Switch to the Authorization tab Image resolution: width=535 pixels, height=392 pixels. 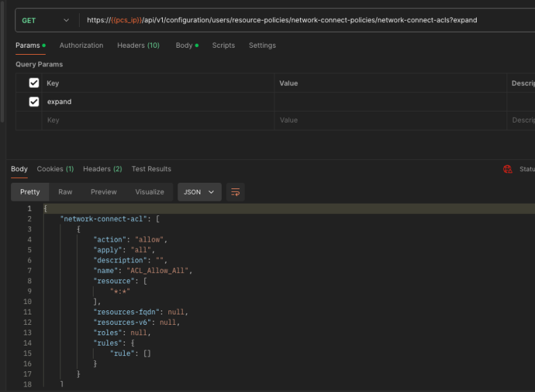pyautogui.click(x=81, y=46)
